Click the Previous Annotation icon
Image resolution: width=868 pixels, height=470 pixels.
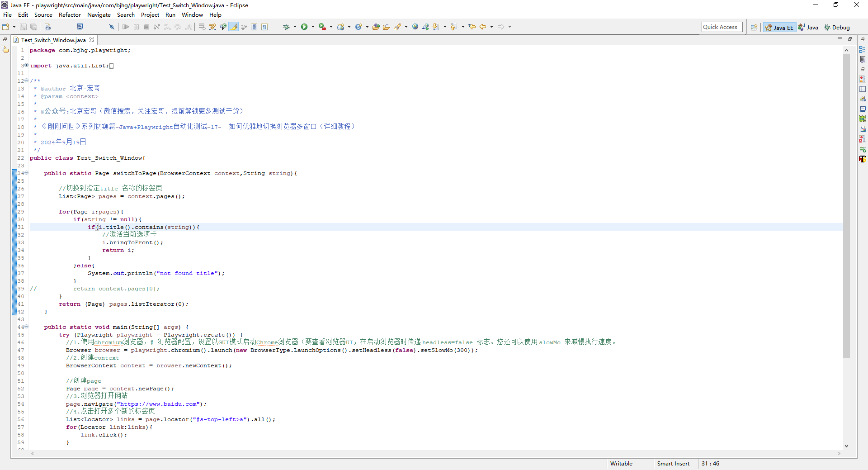(x=454, y=27)
